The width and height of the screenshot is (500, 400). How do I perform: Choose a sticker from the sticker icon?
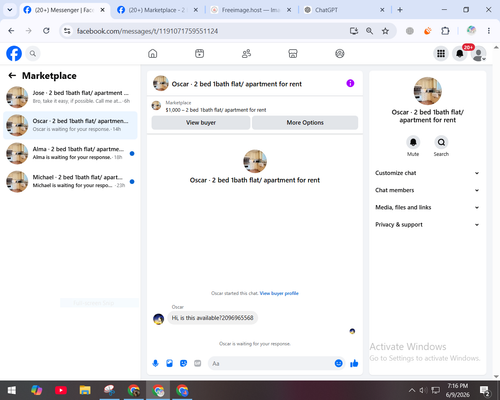tap(183, 363)
